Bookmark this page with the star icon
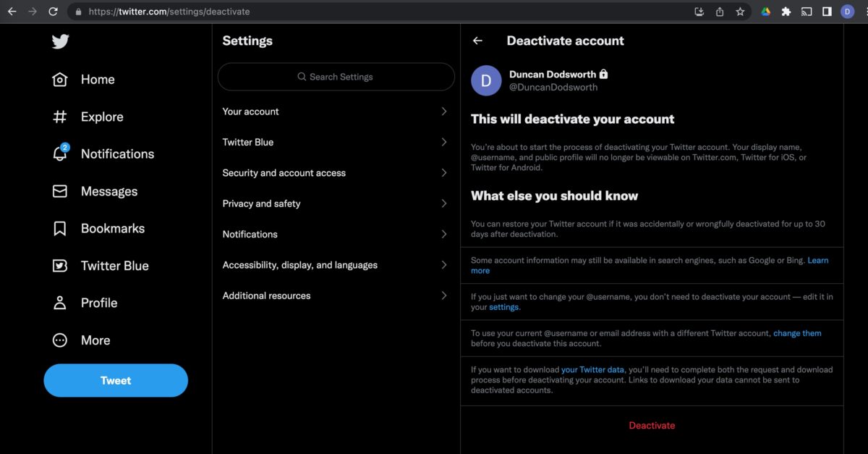The image size is (868, 454). tap(740, 12)
